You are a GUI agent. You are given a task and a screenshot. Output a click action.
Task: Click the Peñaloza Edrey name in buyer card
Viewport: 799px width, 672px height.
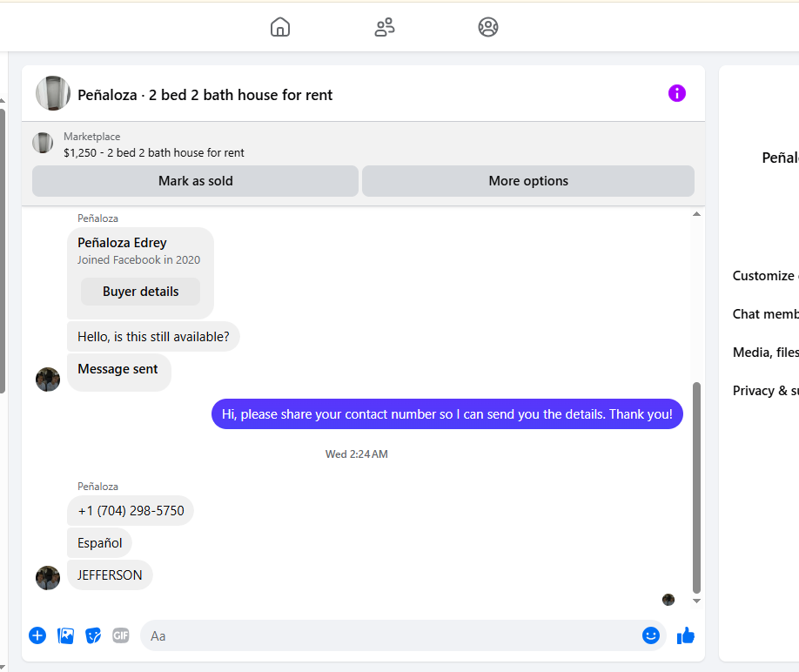[x=123, y=243]
